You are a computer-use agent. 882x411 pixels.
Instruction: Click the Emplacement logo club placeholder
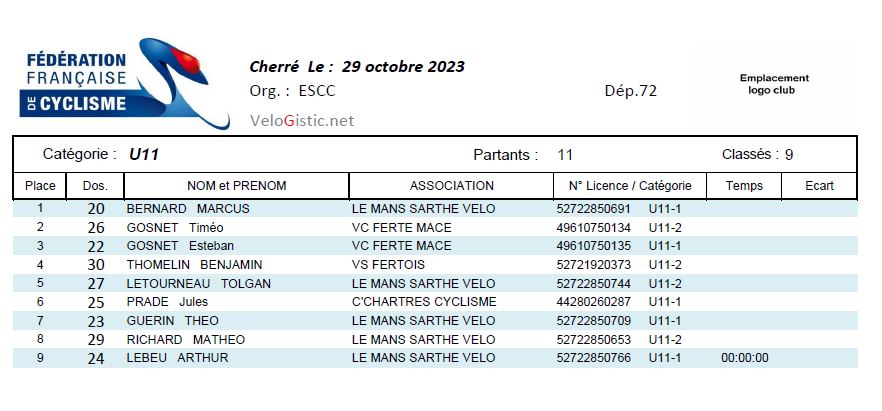pos(774,84)
